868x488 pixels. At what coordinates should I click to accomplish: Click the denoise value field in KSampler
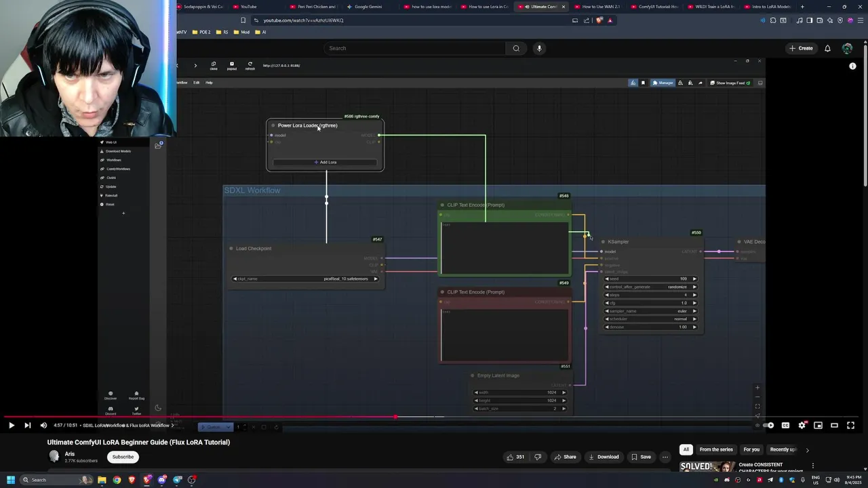point(650,327)
